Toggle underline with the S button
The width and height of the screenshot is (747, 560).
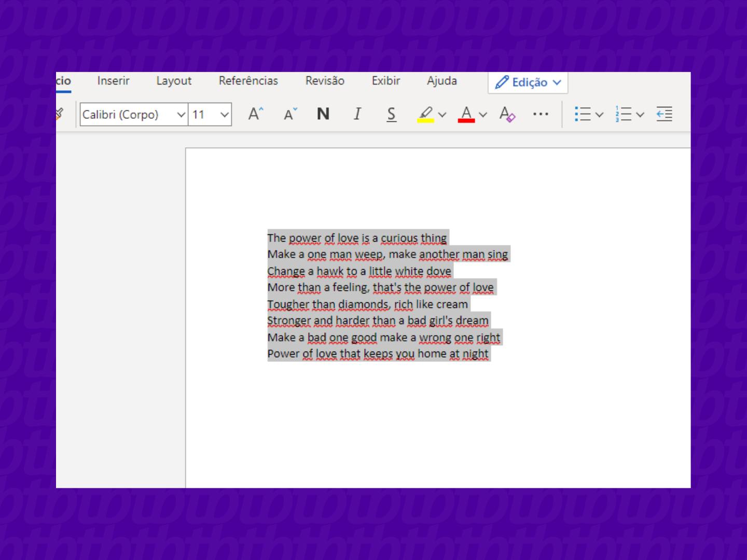(392, 114)
